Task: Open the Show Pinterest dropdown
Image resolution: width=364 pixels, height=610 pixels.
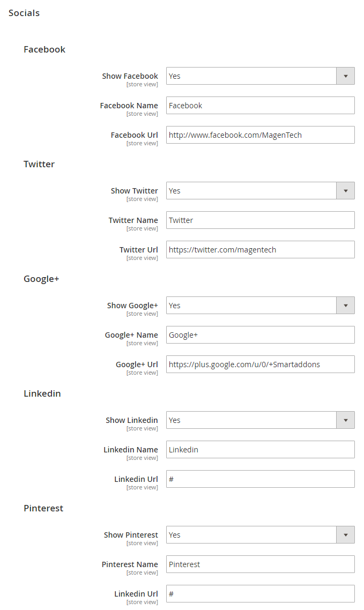Action: click(x=260, y=535)
